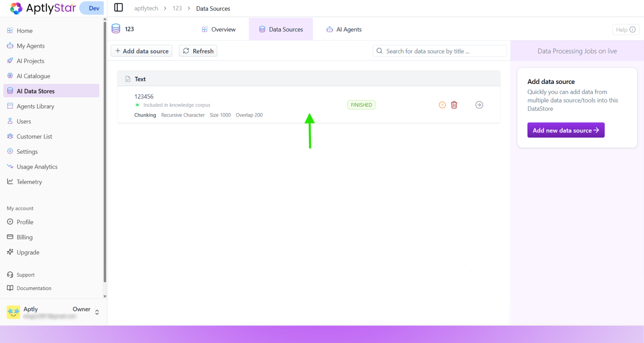Image resolution: width=644 pixels, height=343 pixels.
Task: Click the Documentation book icon
Action: [x=10, y=288]
